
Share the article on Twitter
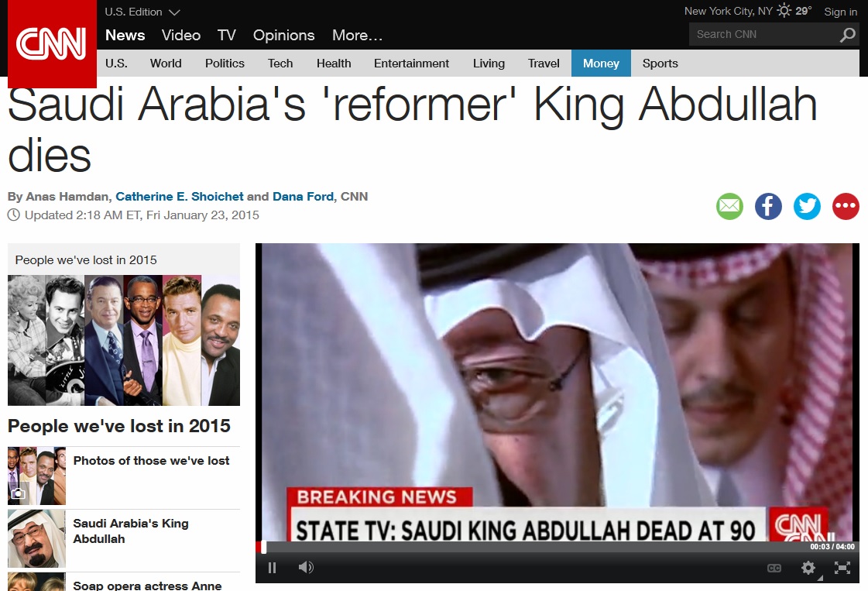(807, 207)
